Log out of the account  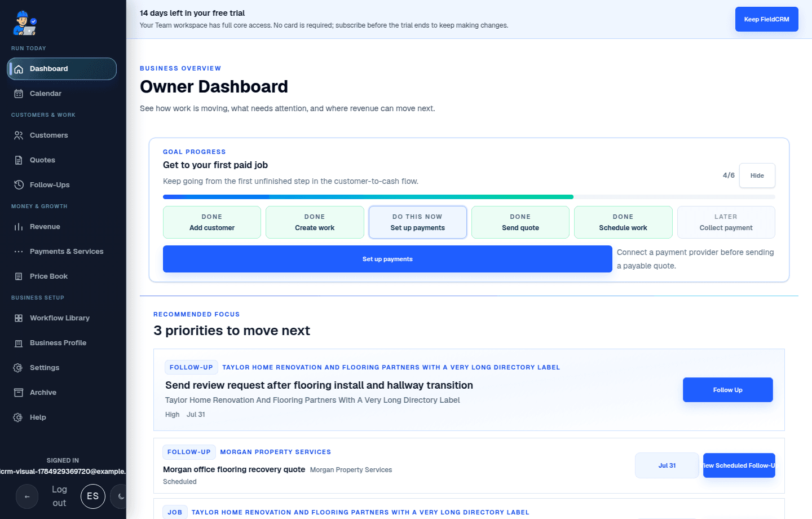(59, 496)
